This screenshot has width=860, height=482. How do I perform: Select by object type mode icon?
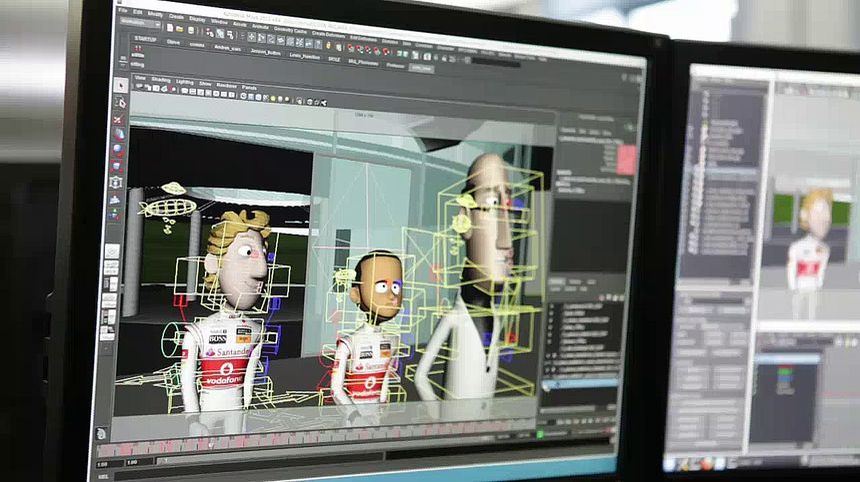coord(220,33)
